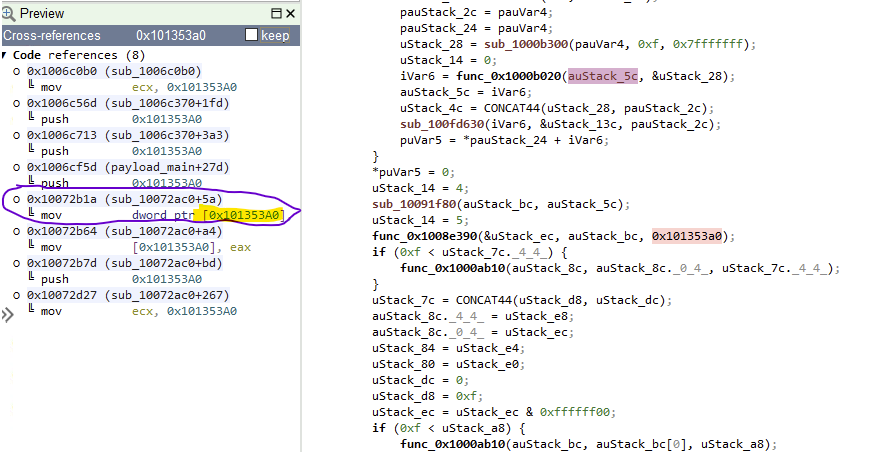The image size is (886, 452).
Task: Collapse the Code references group
Action: 5,55
